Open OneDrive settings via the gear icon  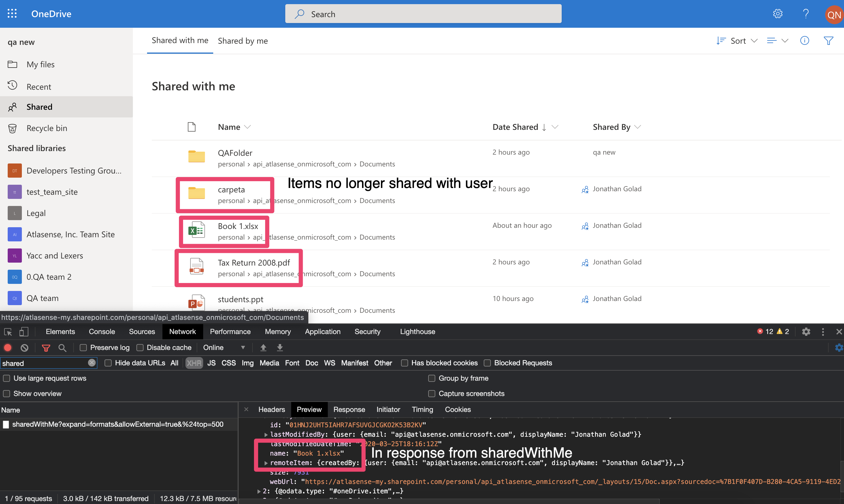[x=778, y=14]
